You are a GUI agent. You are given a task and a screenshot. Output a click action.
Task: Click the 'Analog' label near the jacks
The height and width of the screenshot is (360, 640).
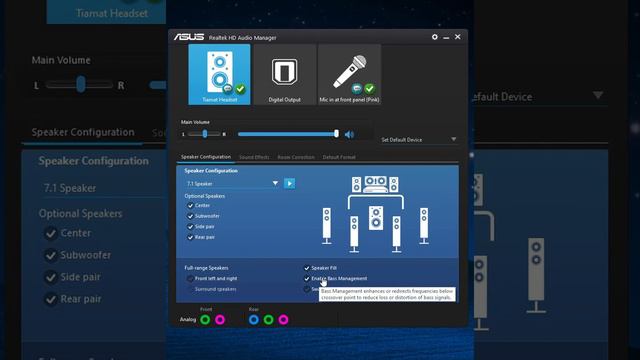(x=188, y=320)
